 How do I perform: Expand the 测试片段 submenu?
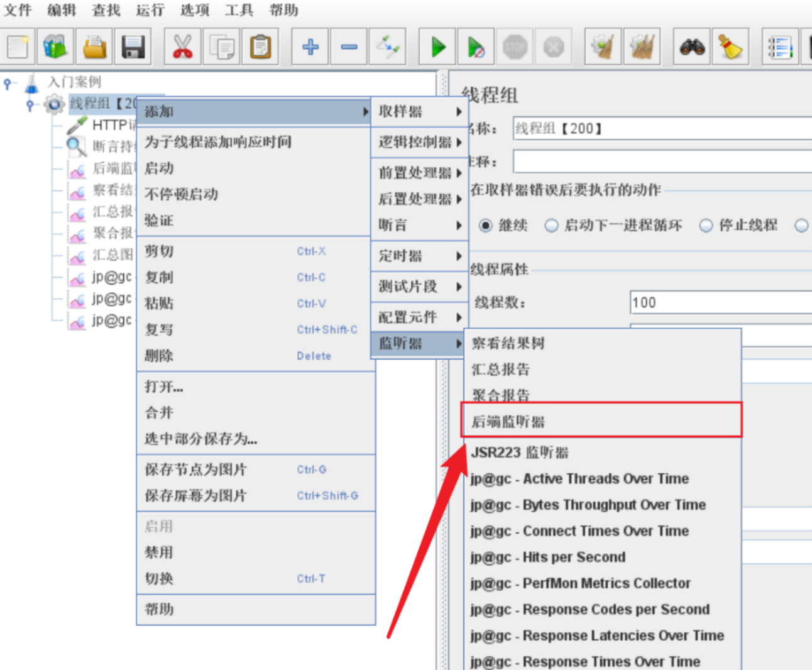[420, 287]
